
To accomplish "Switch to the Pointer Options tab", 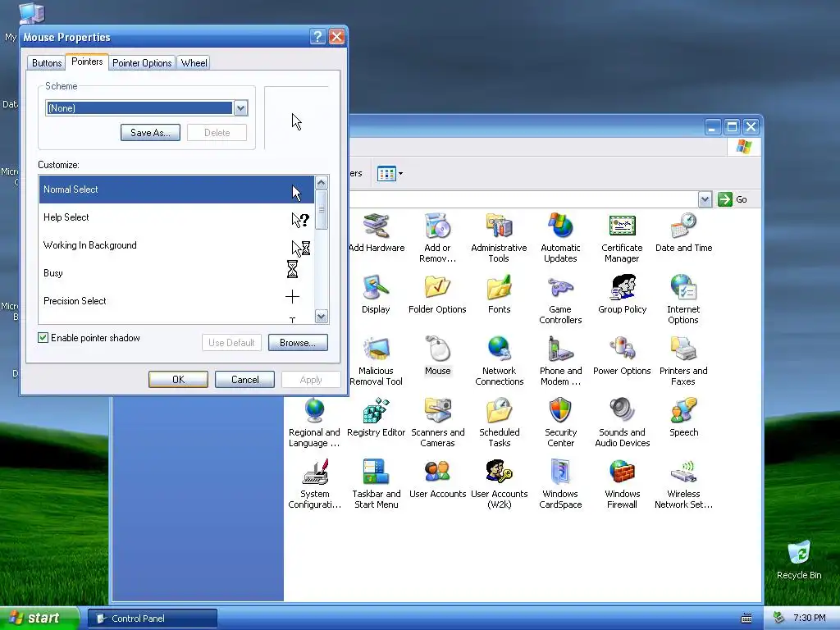I will point(142,62).
